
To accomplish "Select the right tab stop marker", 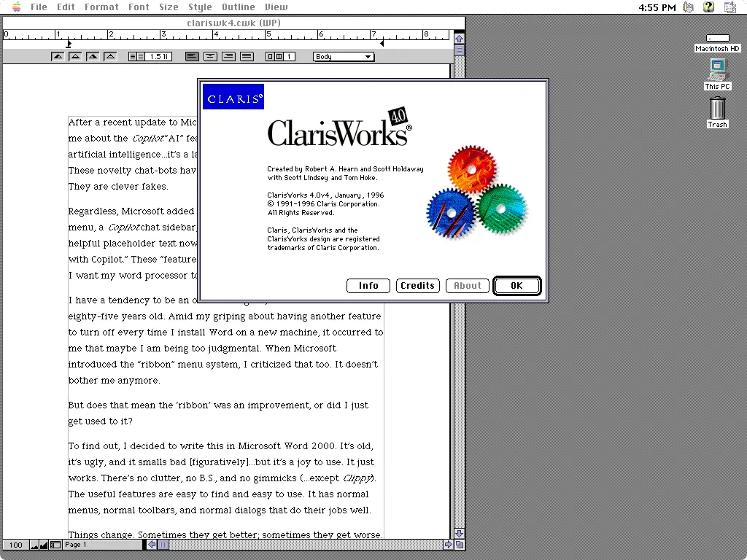I will click(x=93, y=56).
